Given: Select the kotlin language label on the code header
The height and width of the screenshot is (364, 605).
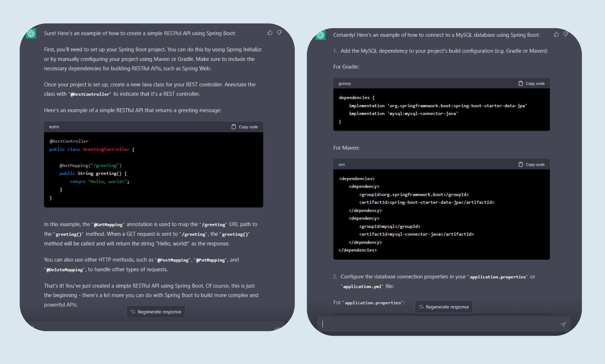Looking at the screenshot, I should (x=54, y=126).
